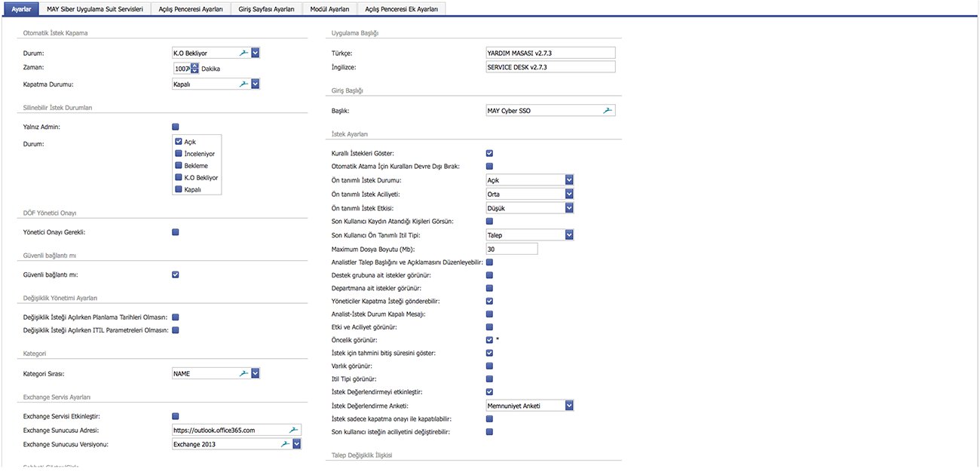Check İstek sadece kapatma onayı ile kapatılabilir
The height and width of the screenshot is (472, 980).
click(x=490, y=418)
